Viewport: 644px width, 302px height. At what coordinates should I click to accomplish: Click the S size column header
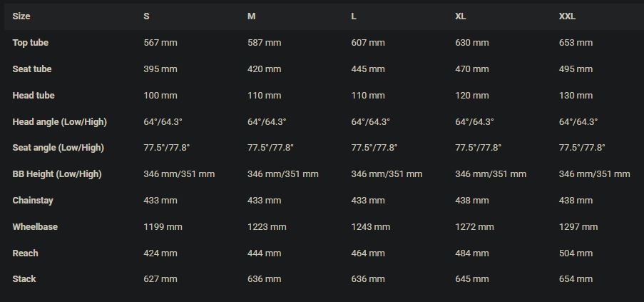(147, 16)
